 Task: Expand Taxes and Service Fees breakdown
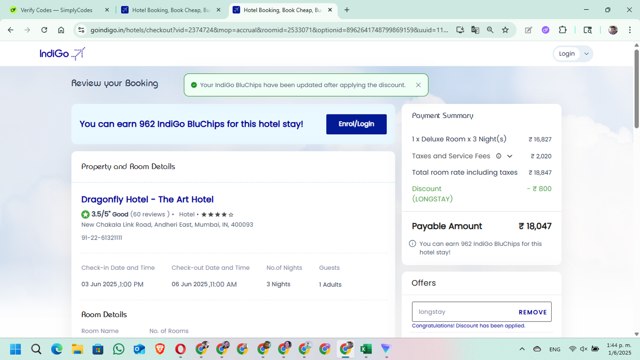[x=510, y=156]
